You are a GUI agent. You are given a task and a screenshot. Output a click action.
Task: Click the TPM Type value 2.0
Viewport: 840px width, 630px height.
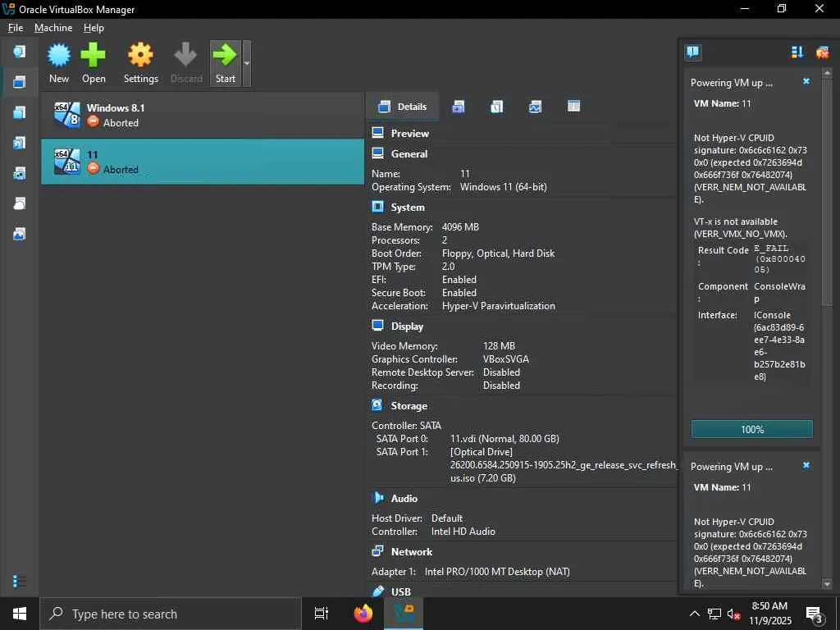[x=448, y=267]
